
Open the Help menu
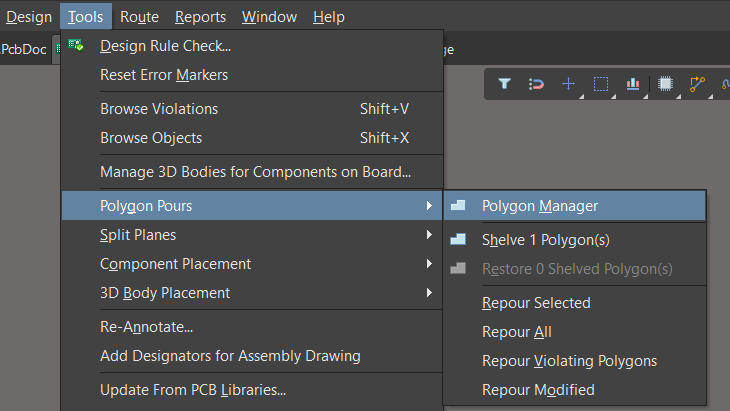[329, 17]
